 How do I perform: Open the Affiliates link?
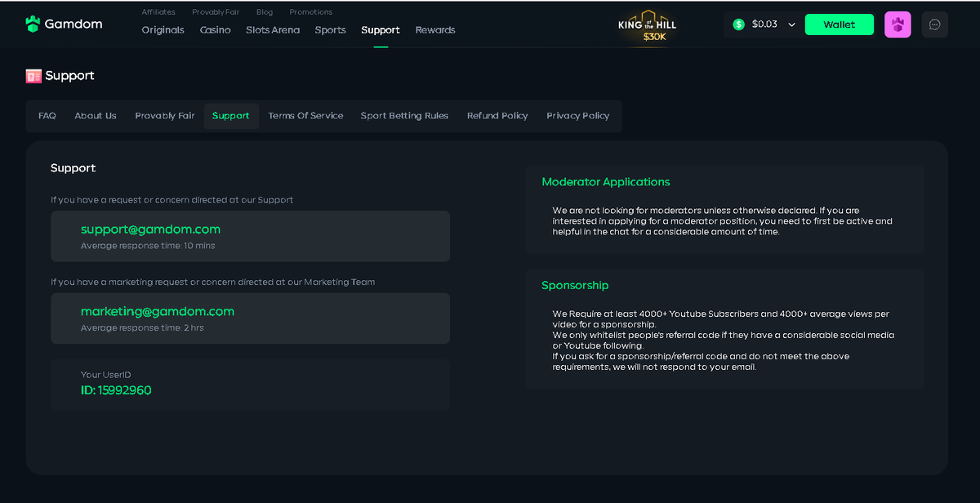(x=158, y=12)
